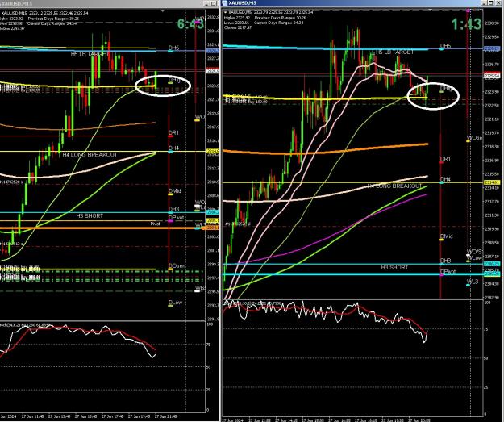Select H3 SHORT label in M5 chart

tap(394, 267)
